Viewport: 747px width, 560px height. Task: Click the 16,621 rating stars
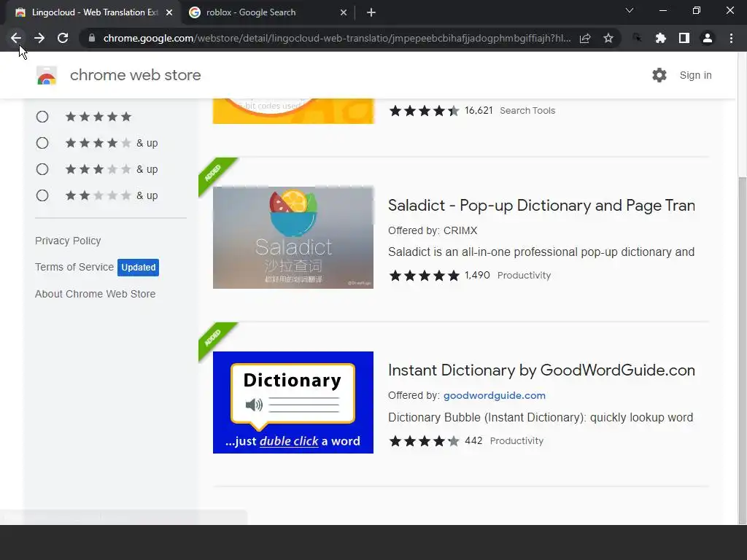pos(424,111)
